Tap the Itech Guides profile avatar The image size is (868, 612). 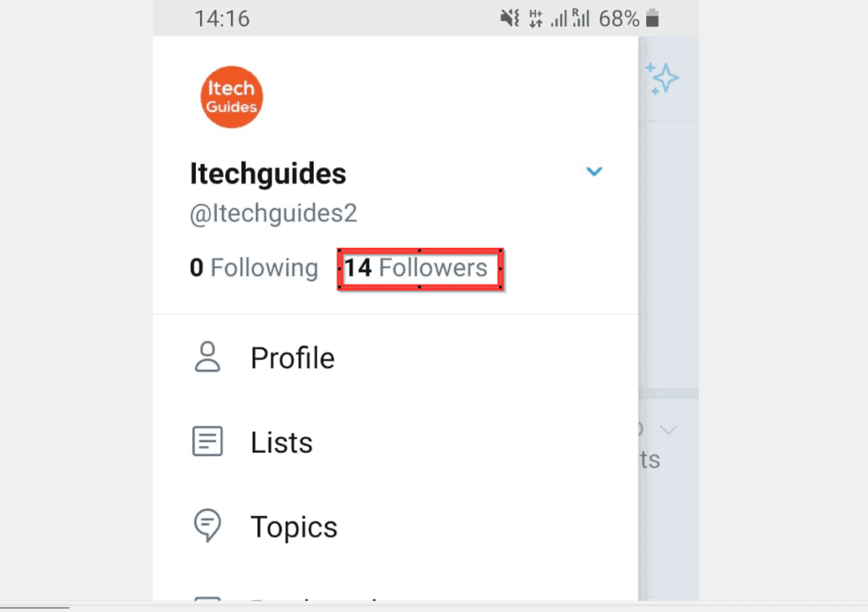coord(232,96)
